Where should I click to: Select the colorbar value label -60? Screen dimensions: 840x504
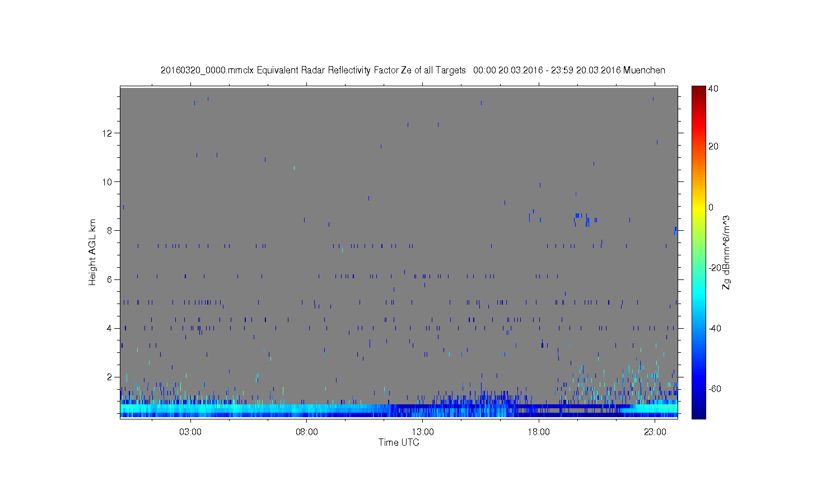click(715, 389)
